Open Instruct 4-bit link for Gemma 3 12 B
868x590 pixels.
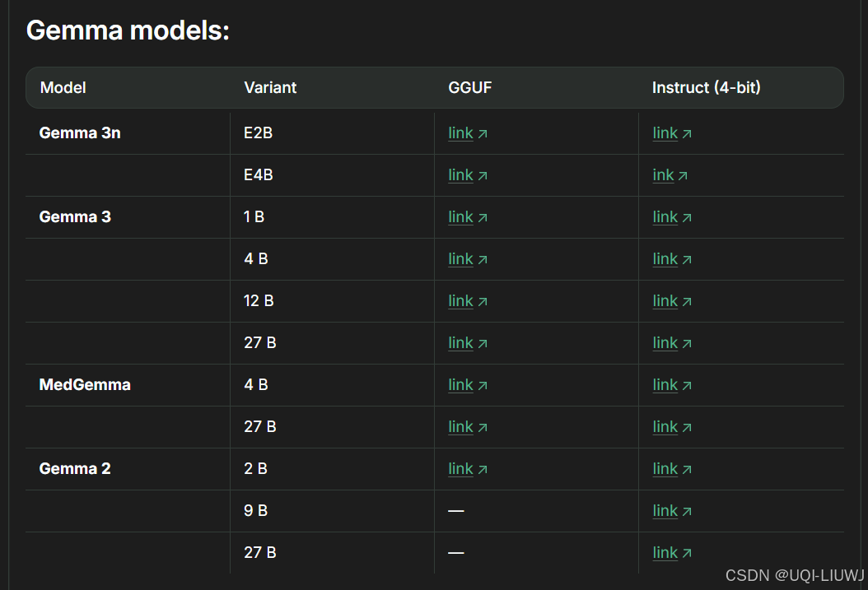(x=671, y=301)
